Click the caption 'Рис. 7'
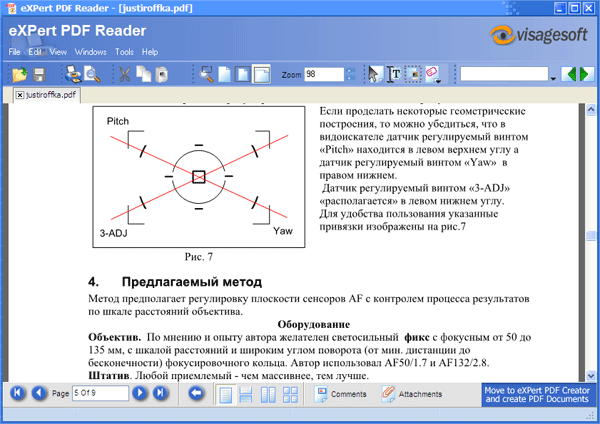The image size is (600, 424). (199, 256)
